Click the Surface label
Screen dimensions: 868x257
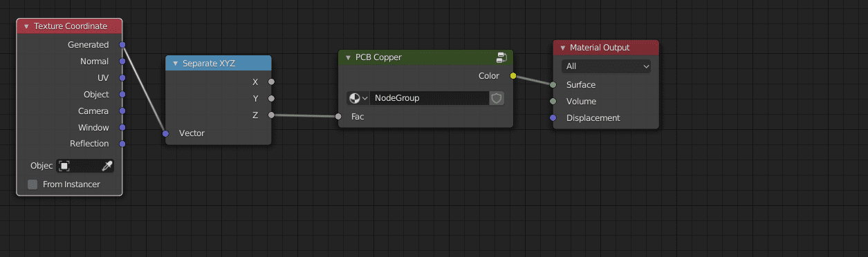tap(581, 85)
